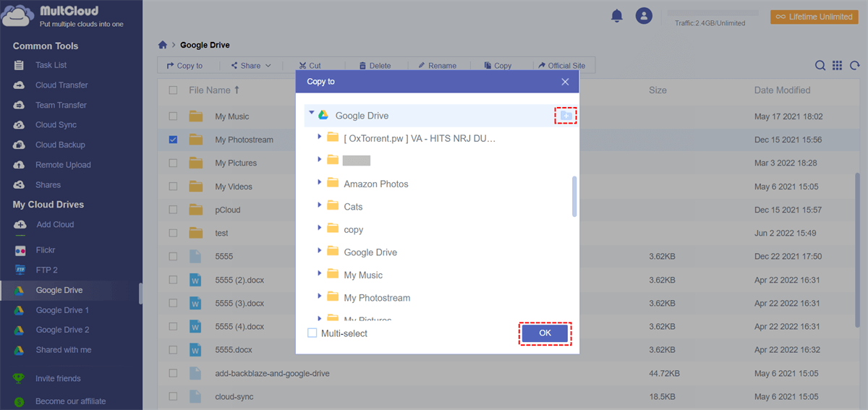Switch to grid view icon
This screenshot has height=410, width=868.
coord(837,65)
